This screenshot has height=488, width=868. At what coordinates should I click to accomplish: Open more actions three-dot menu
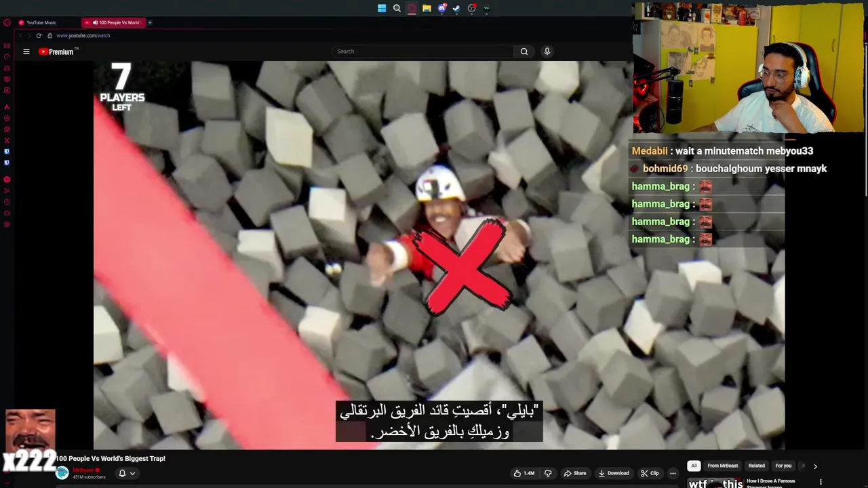(673, 473)
